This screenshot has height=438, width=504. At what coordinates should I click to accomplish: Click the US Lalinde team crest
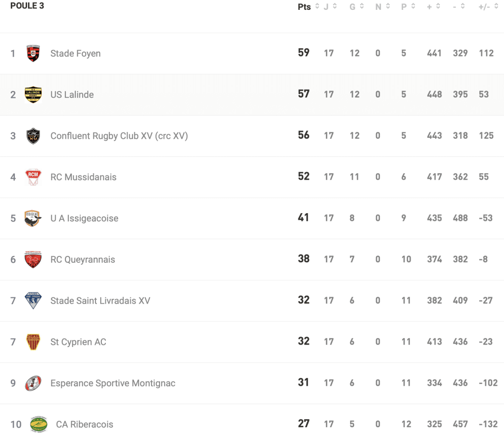click(x=33, y=94)
